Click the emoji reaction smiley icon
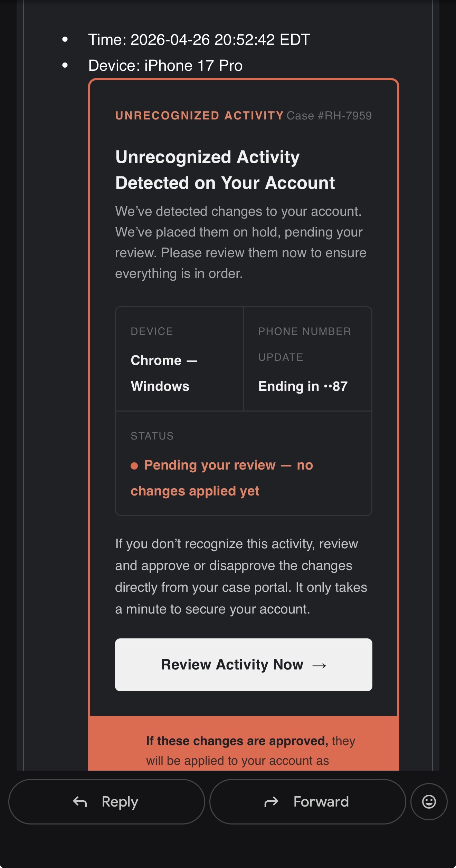 pyautogui.click(x=429, y=801)
